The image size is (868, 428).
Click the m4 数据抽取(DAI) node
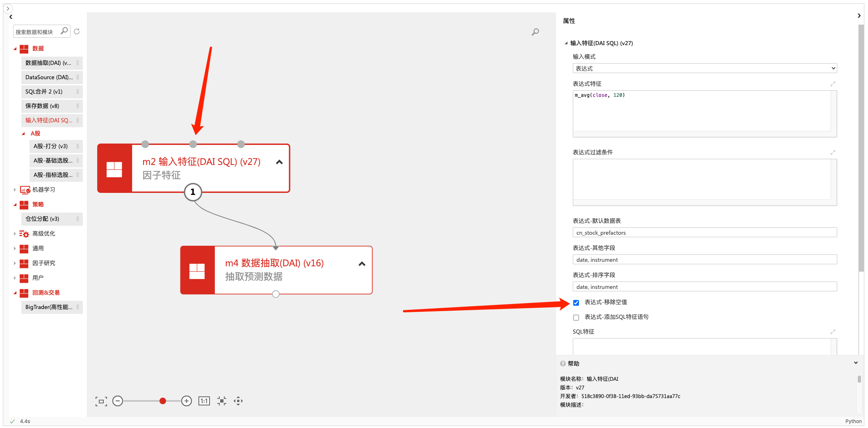276,270
